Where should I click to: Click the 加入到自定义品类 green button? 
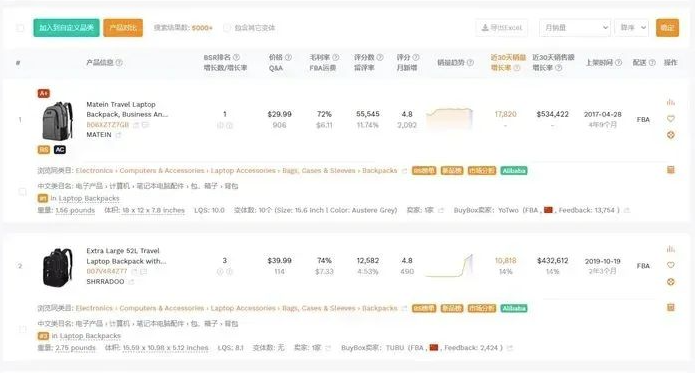[x=66, y=27]
